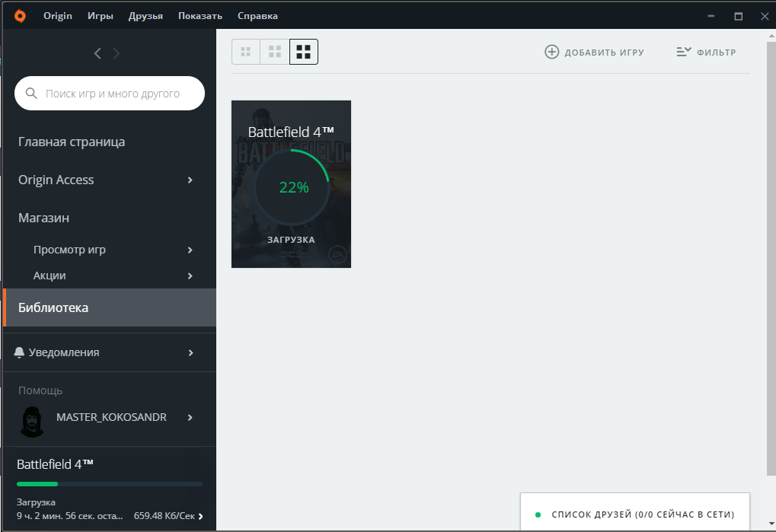Screen dimensions: 776x532
Task: Click the MASTER_KOKOSANDR avatar
Action: (32, 422)
